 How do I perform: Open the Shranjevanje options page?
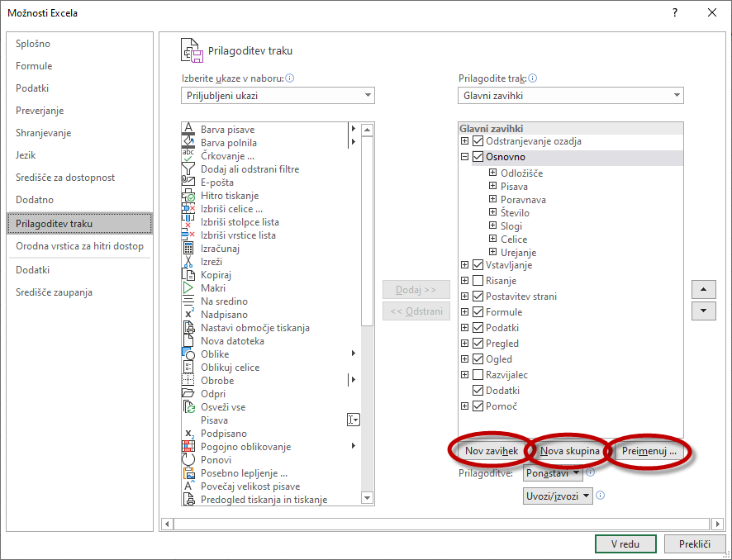click(x=79, y=132)
